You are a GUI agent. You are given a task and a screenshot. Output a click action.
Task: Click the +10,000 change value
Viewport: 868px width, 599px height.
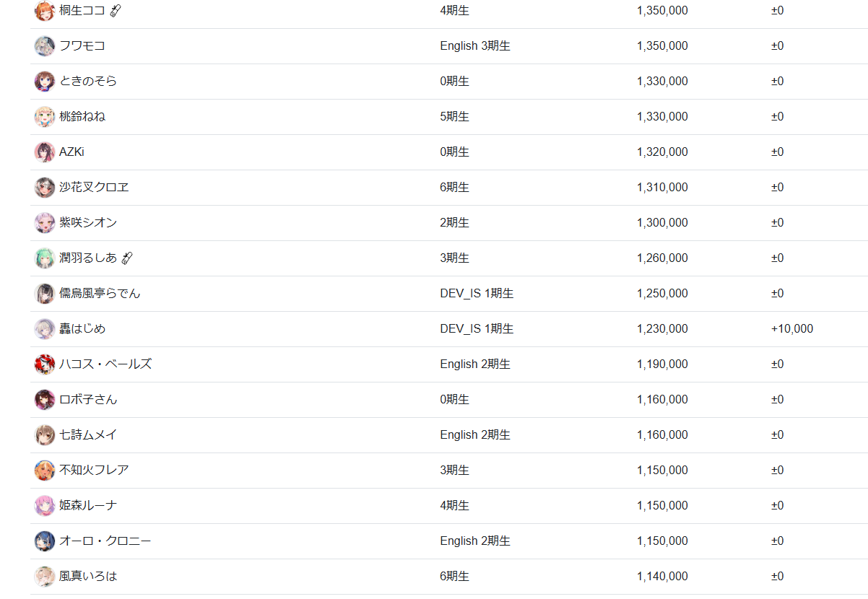click(x=792, y=329)
